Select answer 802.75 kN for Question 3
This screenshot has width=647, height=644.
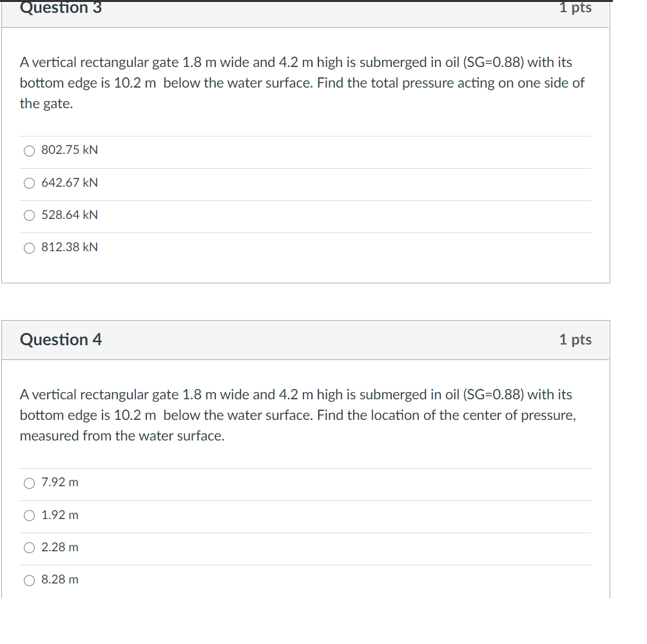(x=29, y=150)
